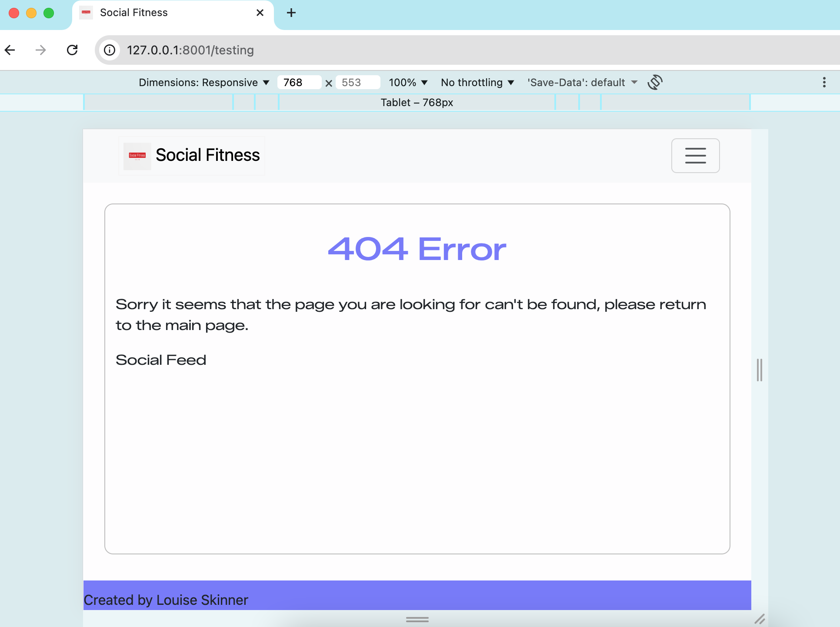This screenshot has width=840, height=627.
Task: Navigate back with the back arrow
Action: 10,50
